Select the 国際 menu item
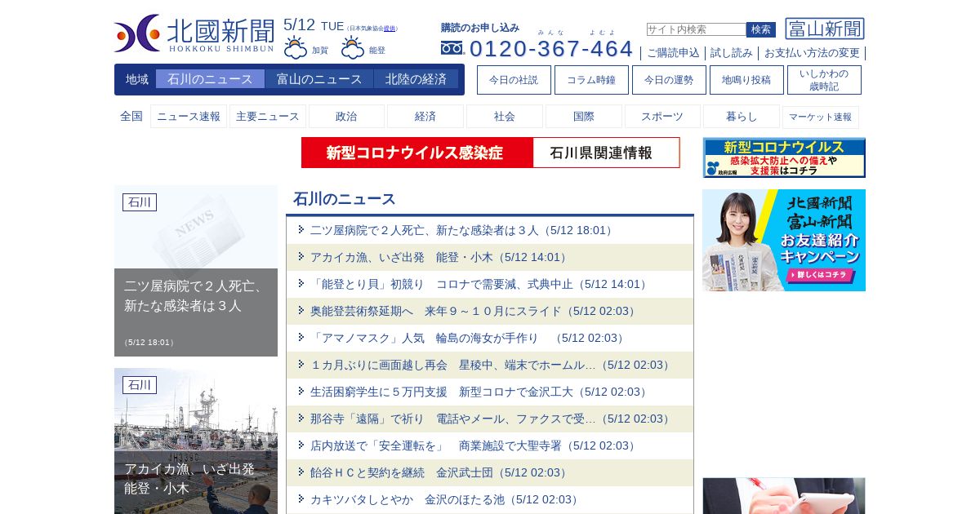This screenshot has height=514, width=980. [584, 117]
